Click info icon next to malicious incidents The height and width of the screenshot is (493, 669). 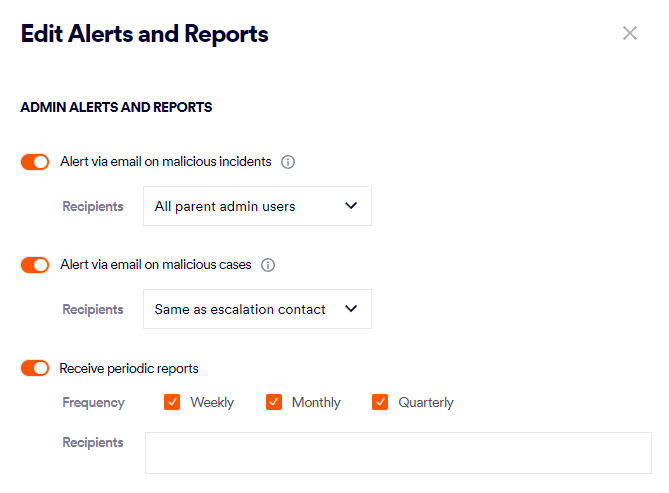[288, 162]
